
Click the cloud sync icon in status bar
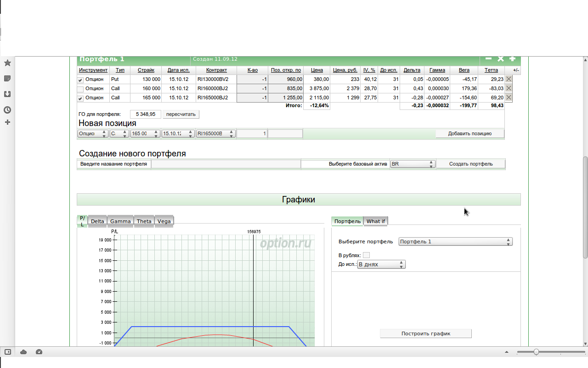[23, 352]
